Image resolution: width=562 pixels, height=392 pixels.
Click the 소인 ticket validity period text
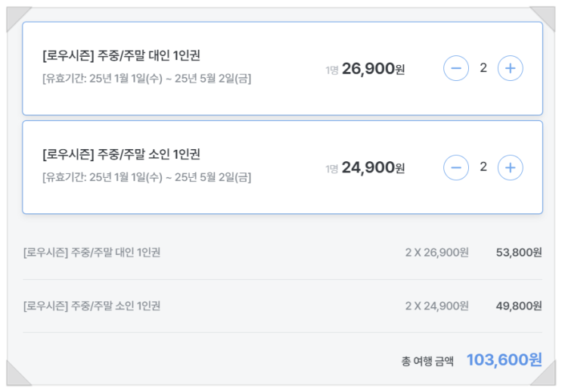tap(147, 177)
